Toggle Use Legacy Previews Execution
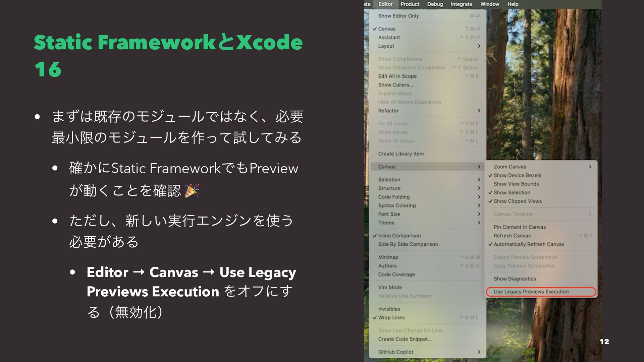 [541, 292]
